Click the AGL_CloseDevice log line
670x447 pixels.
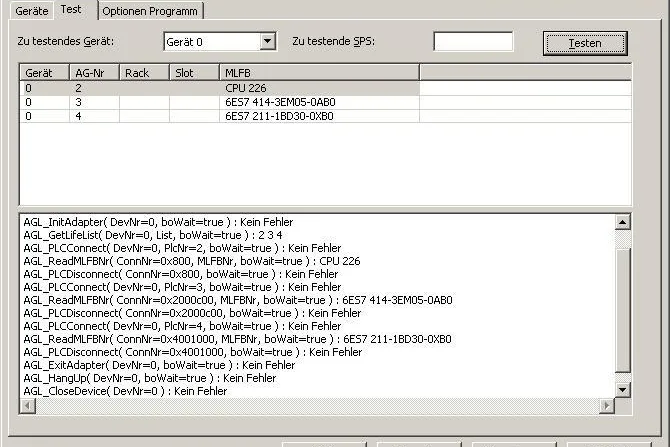pos(125,391)
